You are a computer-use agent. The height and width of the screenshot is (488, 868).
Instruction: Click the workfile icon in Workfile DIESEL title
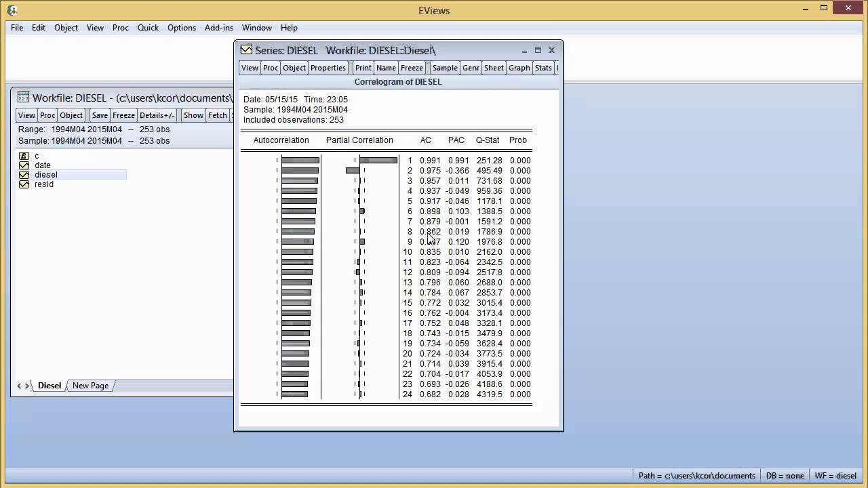[x=23, y=98]
